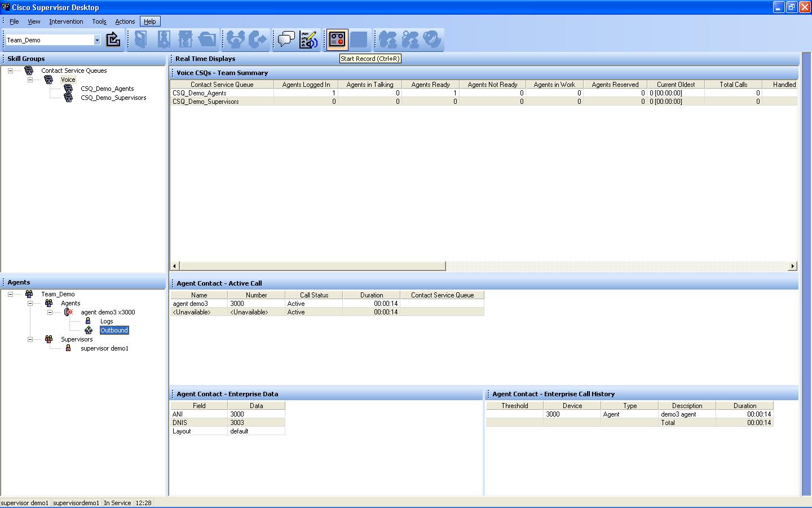The height and width of the screenshot is (508, 812).
Task: Collapse the agent demo3 x3000 node
Action: 50,312
